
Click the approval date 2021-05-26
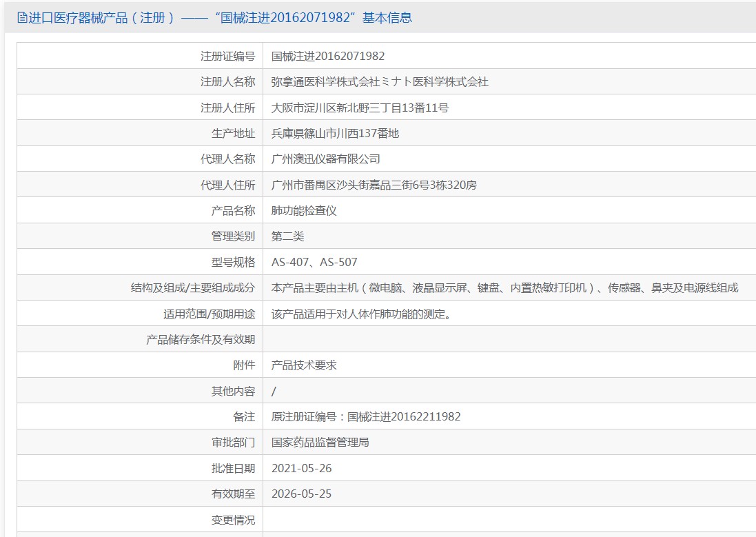tap(302, 468)
